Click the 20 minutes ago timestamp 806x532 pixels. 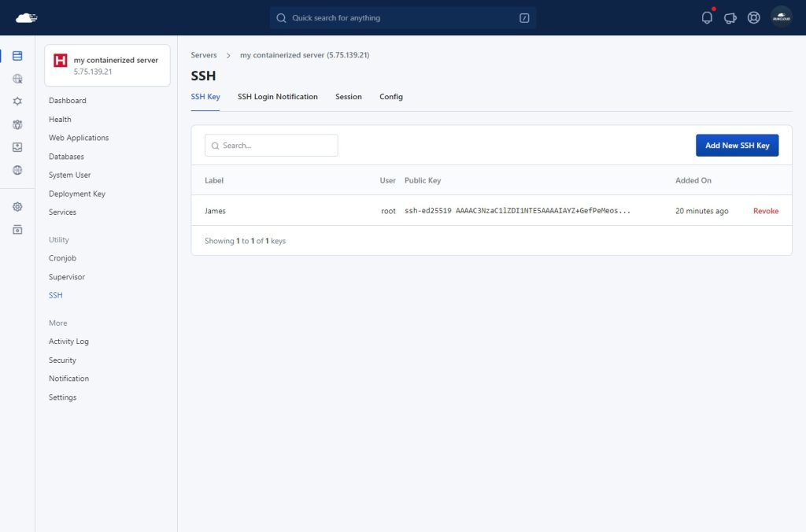[x=701, y=211]
